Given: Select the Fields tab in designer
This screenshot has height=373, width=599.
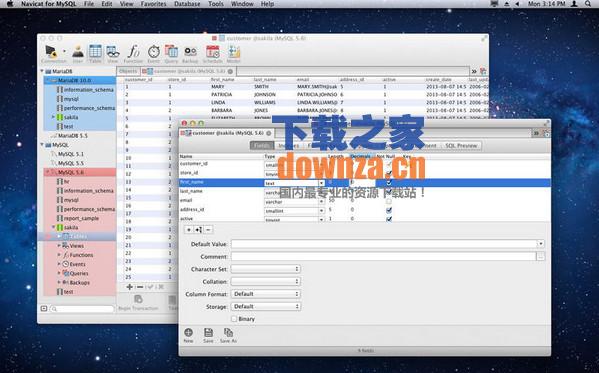Looking at the screenshot, I should click(x=262, y=146).
